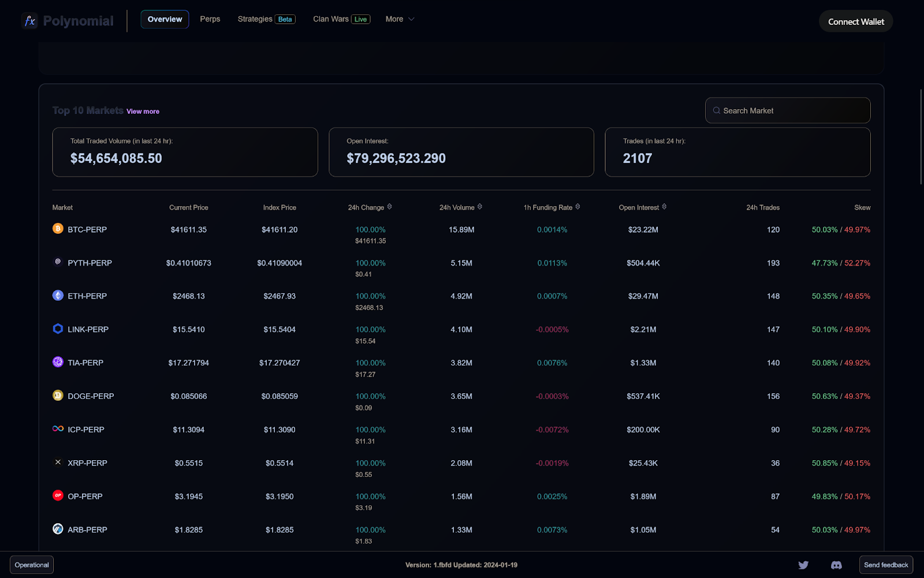Image resolution: width=924 pixels, height=578 pixels.
Task: Open the Clan Wars Live tab
Action: pos(341,19)
